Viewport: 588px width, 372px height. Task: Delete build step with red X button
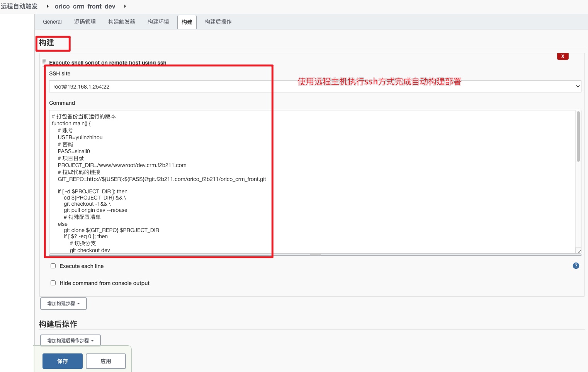(563, 56)
